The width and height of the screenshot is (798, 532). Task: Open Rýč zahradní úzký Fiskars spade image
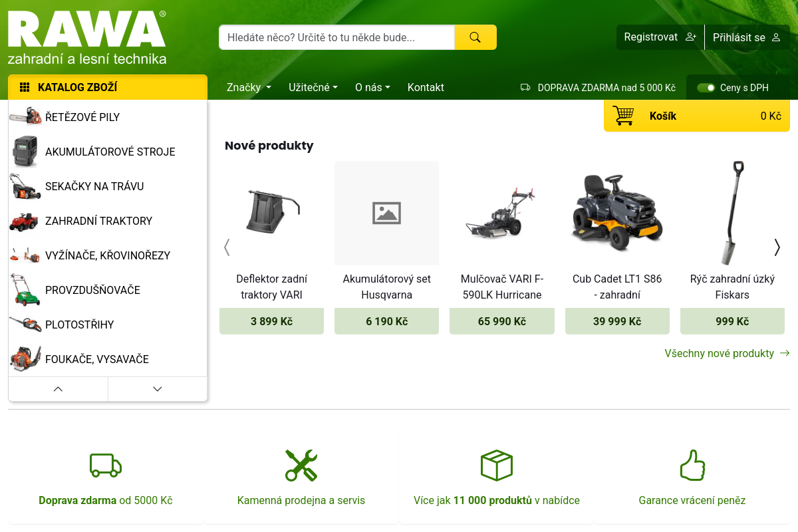point(732,213)
